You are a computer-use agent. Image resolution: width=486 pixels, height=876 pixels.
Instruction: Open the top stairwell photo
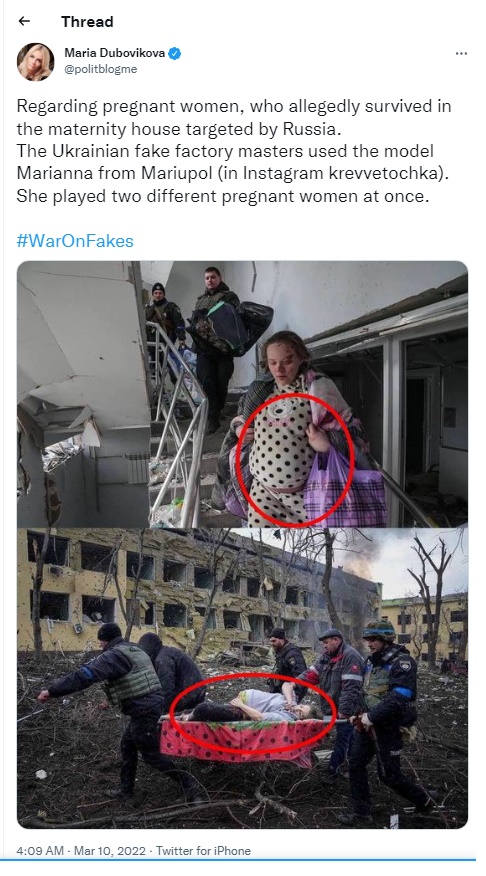(242, 394)
